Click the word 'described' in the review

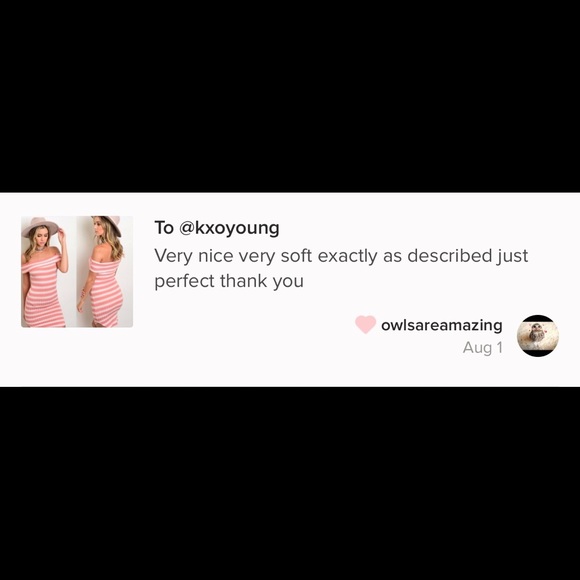coord(449,256)
